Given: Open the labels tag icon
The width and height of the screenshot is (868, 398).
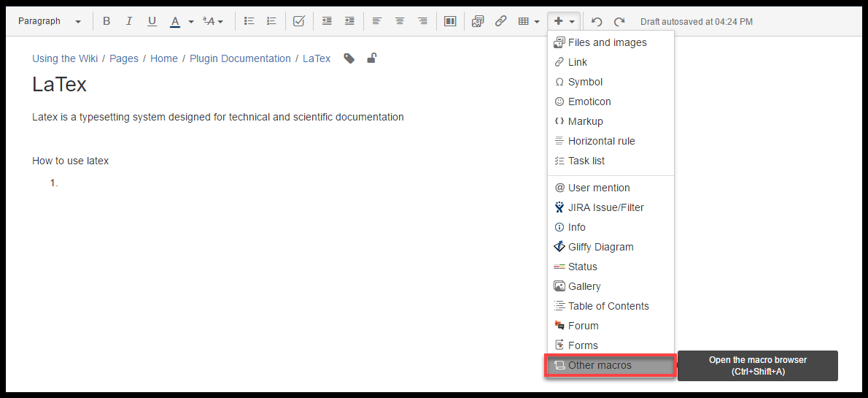Looking at the screenshot, I should [x=349, y=58].
